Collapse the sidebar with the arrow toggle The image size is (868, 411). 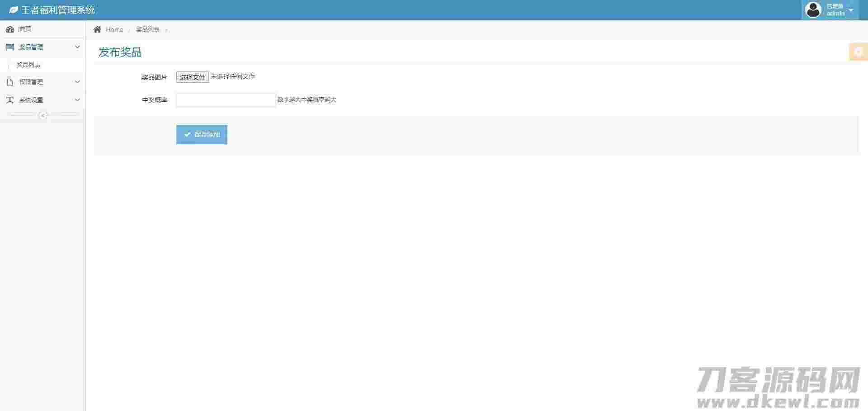[43, 115]
